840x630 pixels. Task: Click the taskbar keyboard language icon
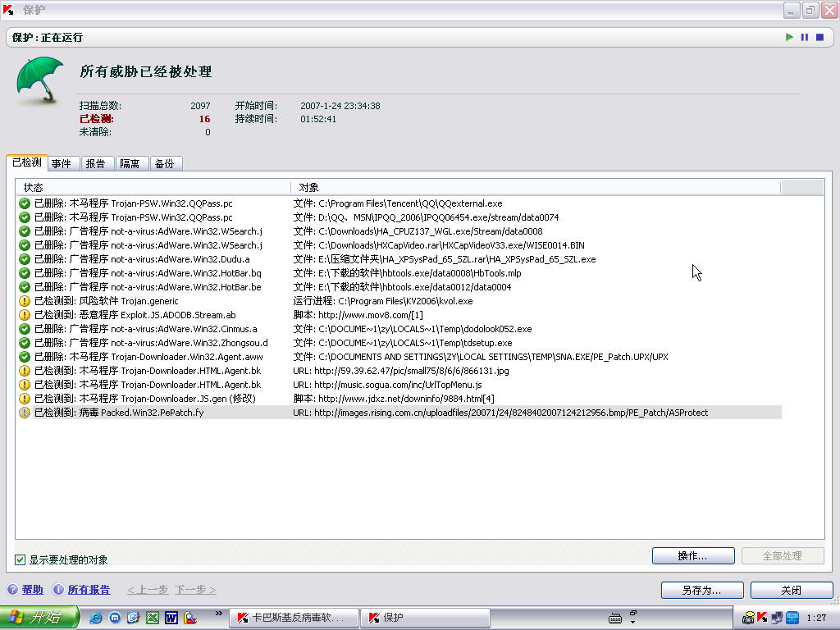coord(615,619)
